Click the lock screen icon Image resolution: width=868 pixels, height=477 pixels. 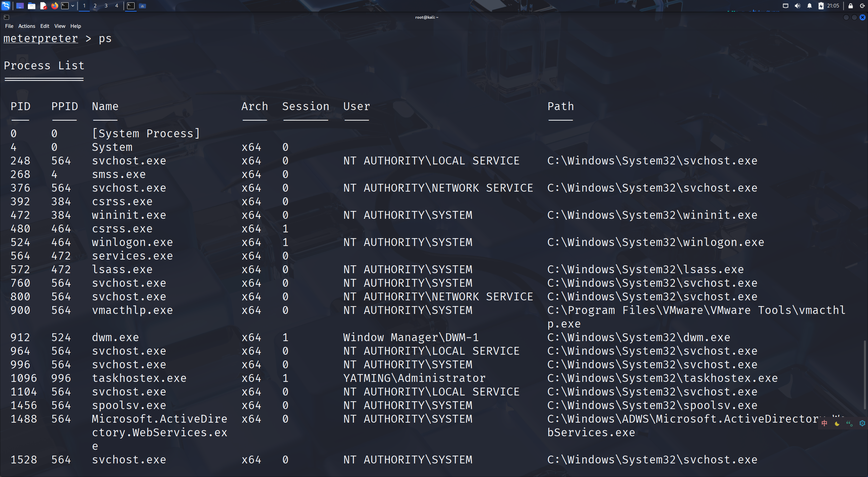[851, 5]
